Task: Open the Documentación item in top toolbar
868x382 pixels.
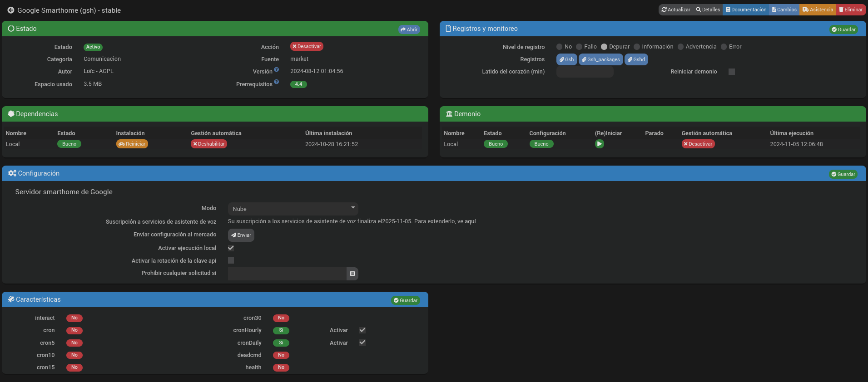Action: tap(746, 10)
